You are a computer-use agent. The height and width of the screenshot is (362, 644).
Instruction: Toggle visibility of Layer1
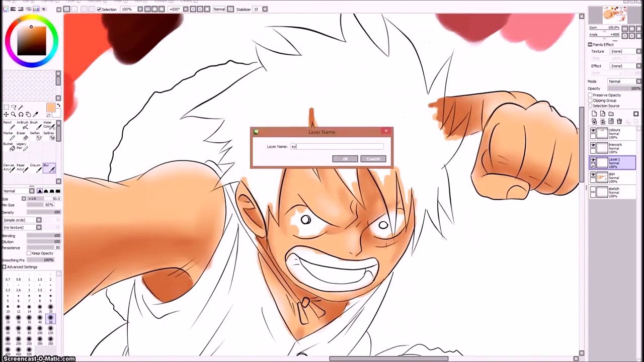[593, 160]
